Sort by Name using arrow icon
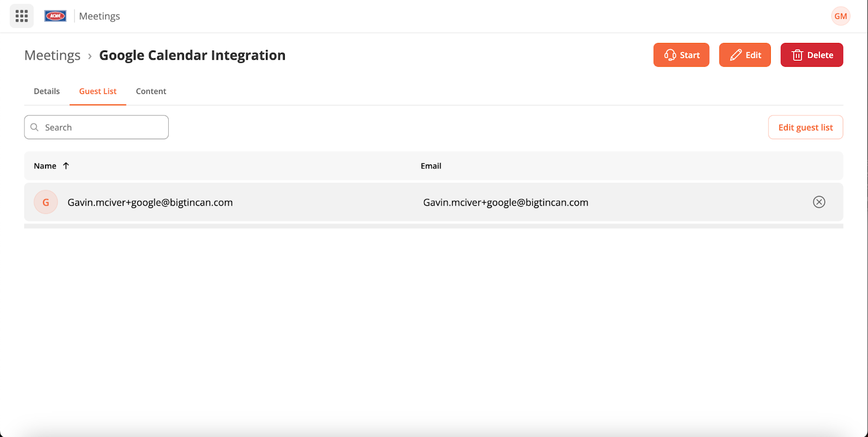This screenshot has height=437, width=868. click(x=66, y=166)
